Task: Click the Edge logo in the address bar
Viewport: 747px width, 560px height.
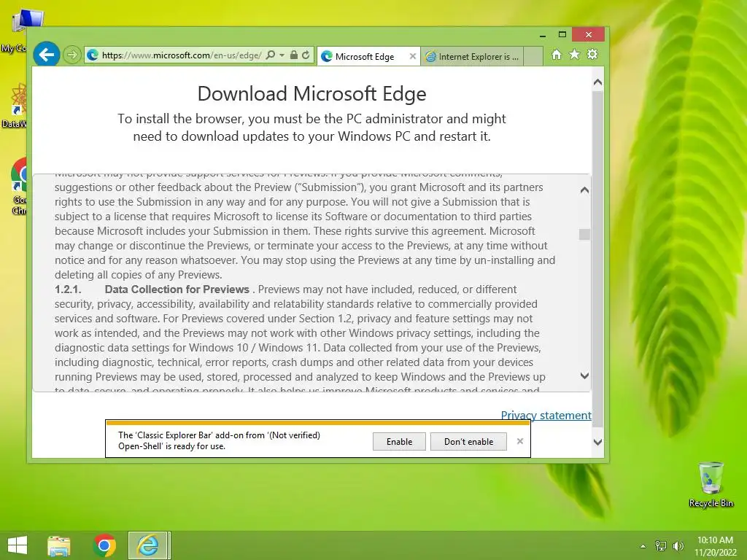Action: point(93,55)
